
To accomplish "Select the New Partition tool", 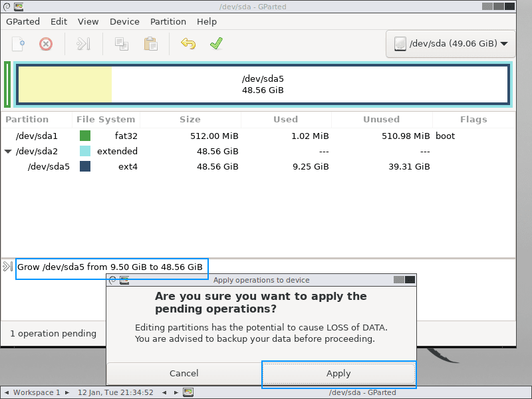I will click(x=17, y=44).
